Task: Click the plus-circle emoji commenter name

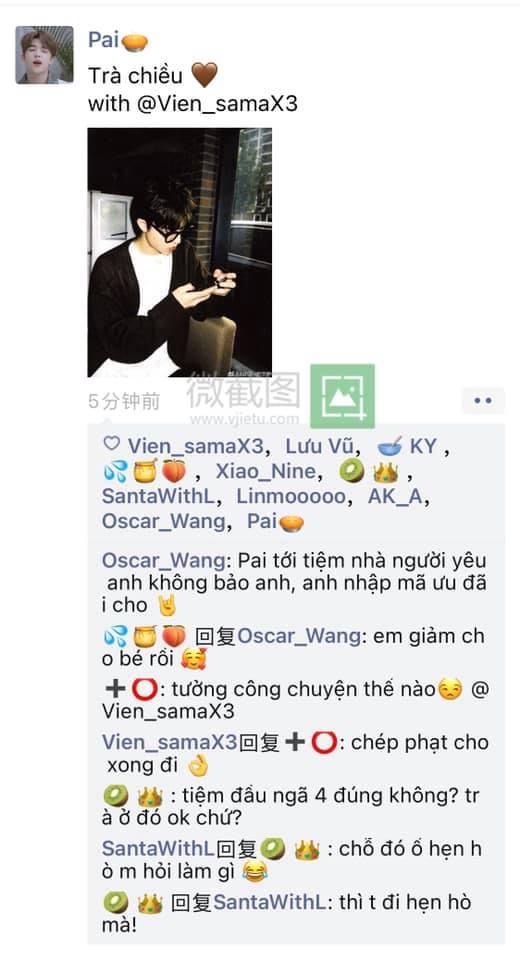Action: 130,689
